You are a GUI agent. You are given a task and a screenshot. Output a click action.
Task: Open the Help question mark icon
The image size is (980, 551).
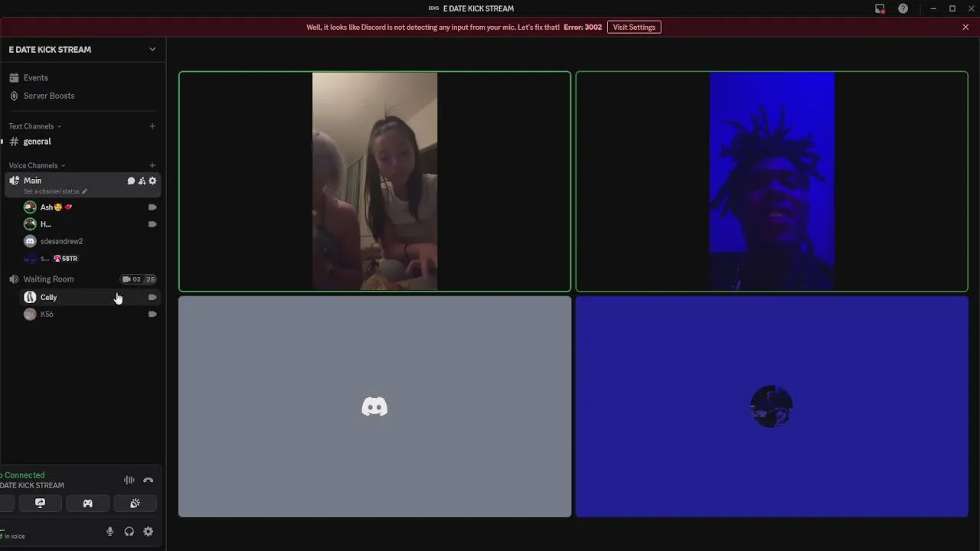903,8
